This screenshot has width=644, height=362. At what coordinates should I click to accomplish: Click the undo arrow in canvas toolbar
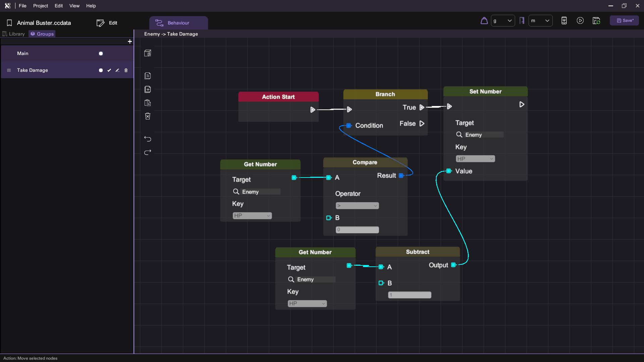pyautogui.click(x=148, y=139)
